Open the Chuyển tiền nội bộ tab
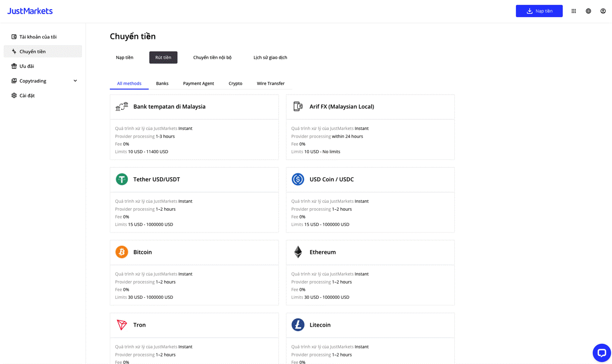Viewport: 612px width, 364px height. pyautogui.click(x=212, y=58)
